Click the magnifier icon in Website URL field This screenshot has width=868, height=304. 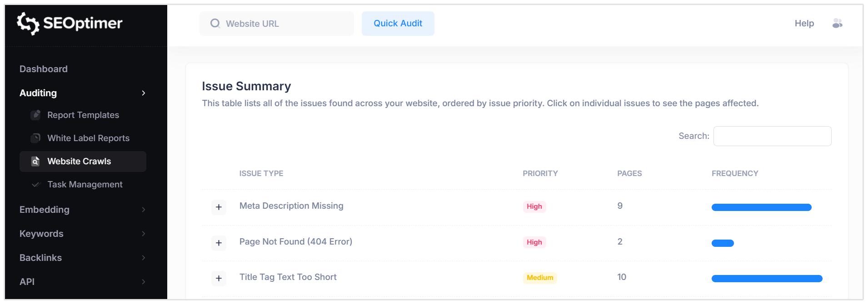coord(215,23)
